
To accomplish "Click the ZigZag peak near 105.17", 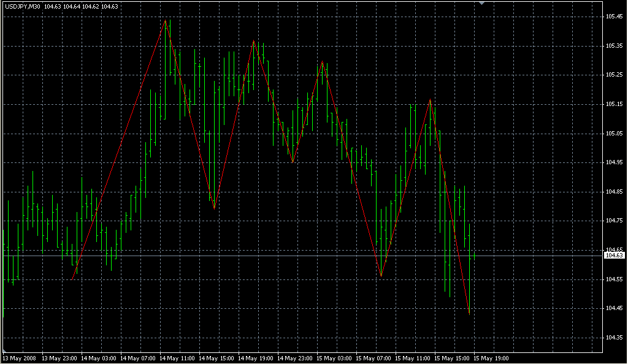I will (x=431, y=99).
